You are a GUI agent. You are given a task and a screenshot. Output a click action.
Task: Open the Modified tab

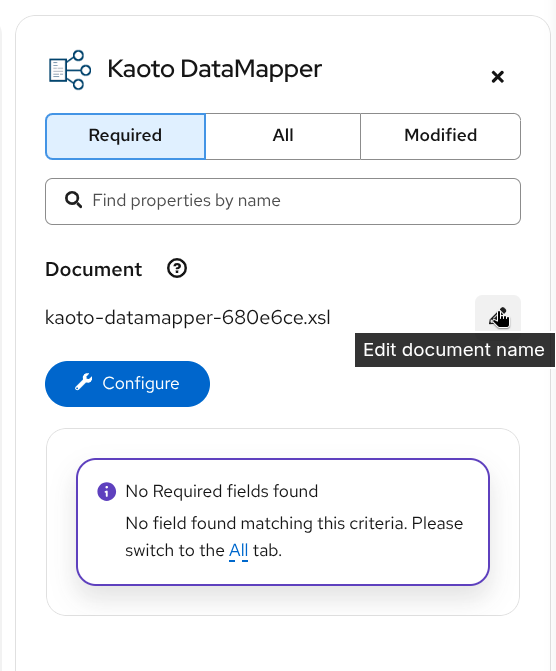[x=440, y=136]
